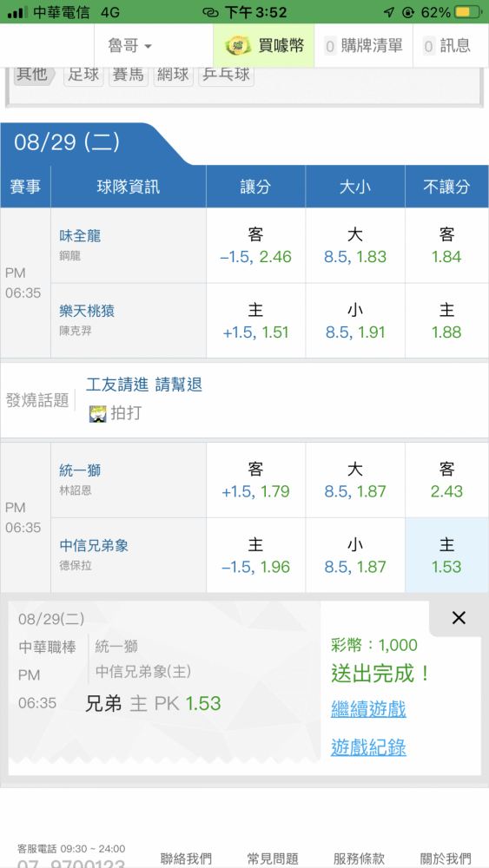Screen dimensions: 489x868
Task: Open 購牌清單 cart list
Action: (x=363, y=46)
